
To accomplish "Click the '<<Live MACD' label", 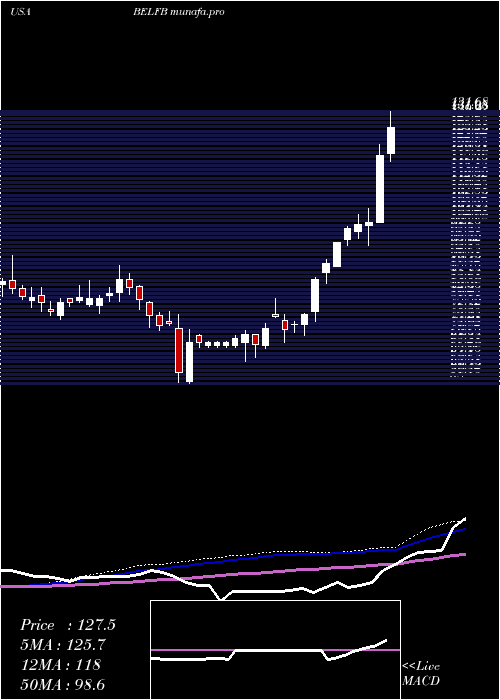I will pyautogui.click(x=421, y=673).
